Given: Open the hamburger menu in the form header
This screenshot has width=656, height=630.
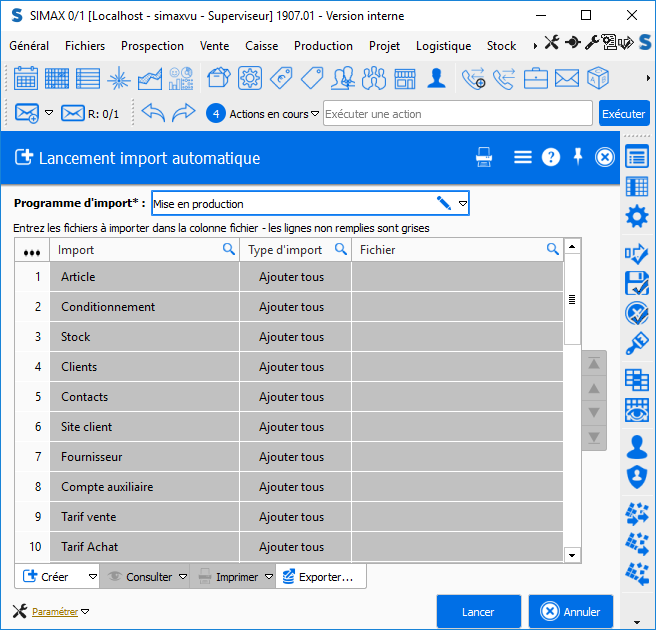Looking at the screenshot, I should click(x=522, y=157).
